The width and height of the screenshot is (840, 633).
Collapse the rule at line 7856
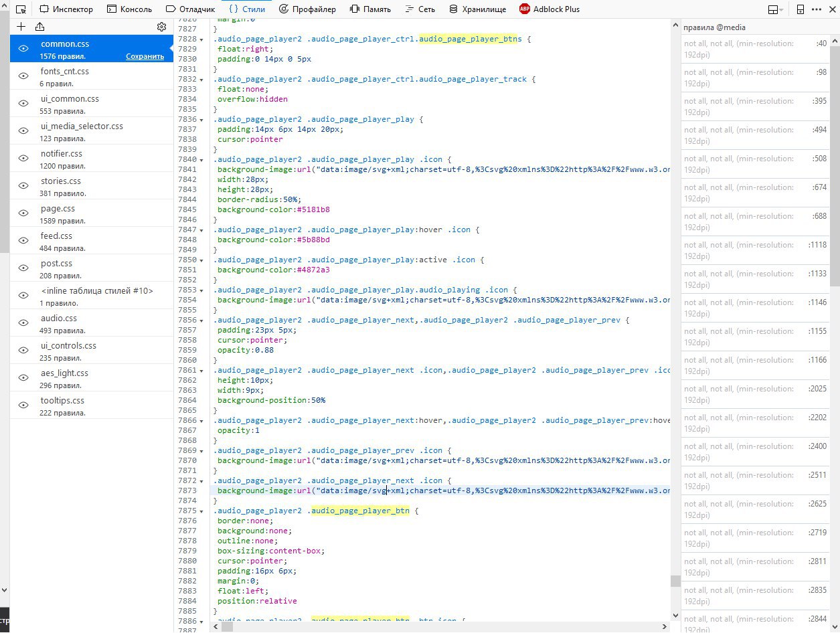pyautogui.click(x=201, y=321)
